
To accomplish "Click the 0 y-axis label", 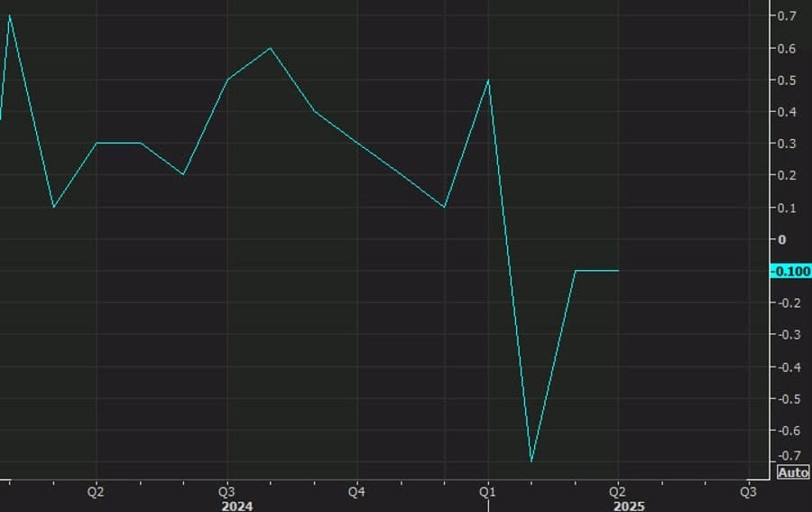I will (x=782, y=239).
